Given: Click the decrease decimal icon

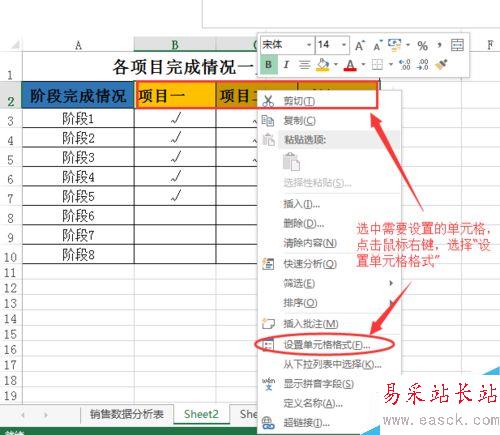Looking at the screenshot, I should (x=422, y=65).
